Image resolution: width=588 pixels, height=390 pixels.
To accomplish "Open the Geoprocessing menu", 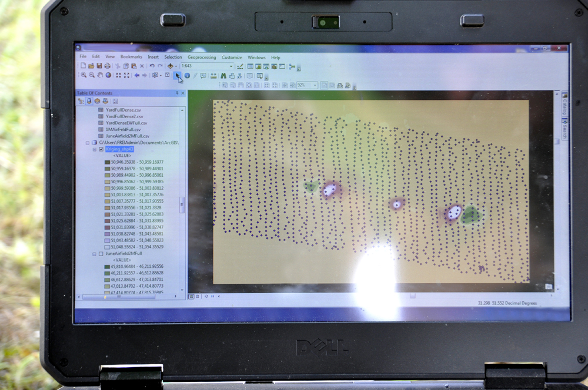I will tap(202, 58).
